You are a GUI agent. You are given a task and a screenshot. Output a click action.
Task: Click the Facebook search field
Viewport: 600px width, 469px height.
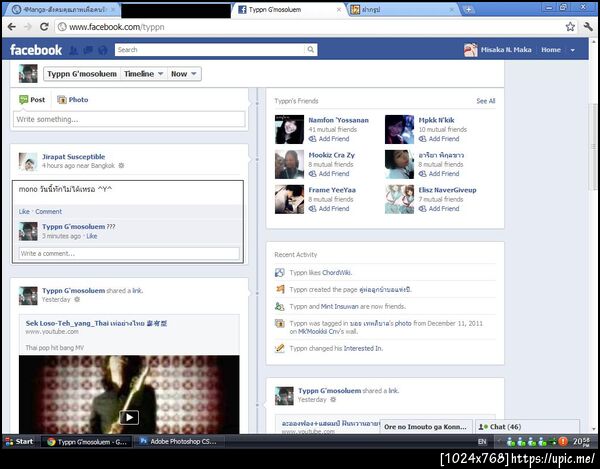(210, 50)
